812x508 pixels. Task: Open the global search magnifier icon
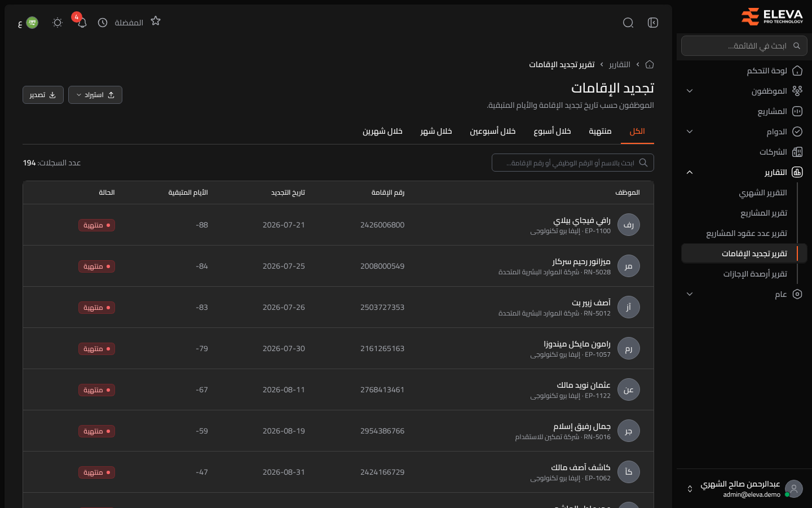pos(628,23)
